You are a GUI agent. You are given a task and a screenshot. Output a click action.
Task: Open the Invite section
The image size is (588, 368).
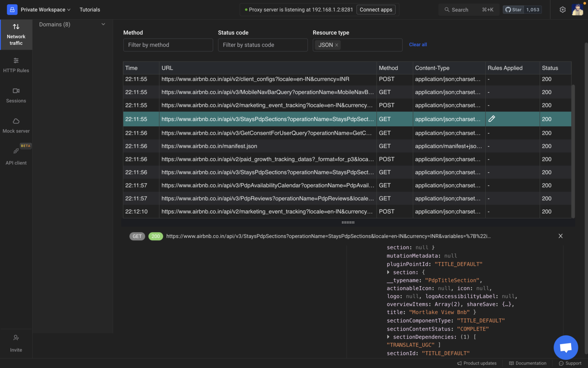tap(16, 343)
